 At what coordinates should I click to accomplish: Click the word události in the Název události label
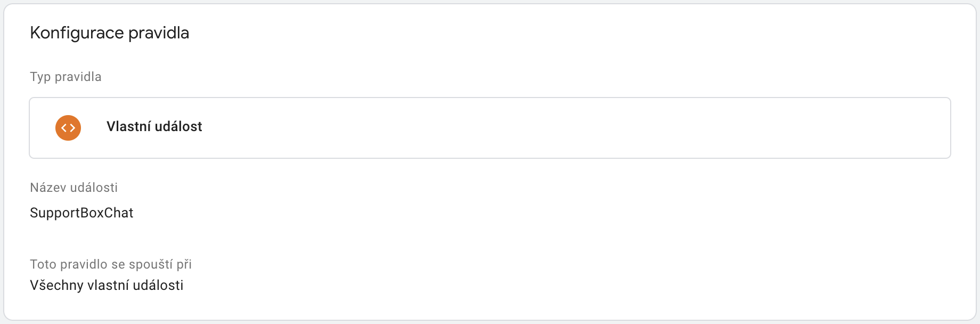click(x=94, y=188)
